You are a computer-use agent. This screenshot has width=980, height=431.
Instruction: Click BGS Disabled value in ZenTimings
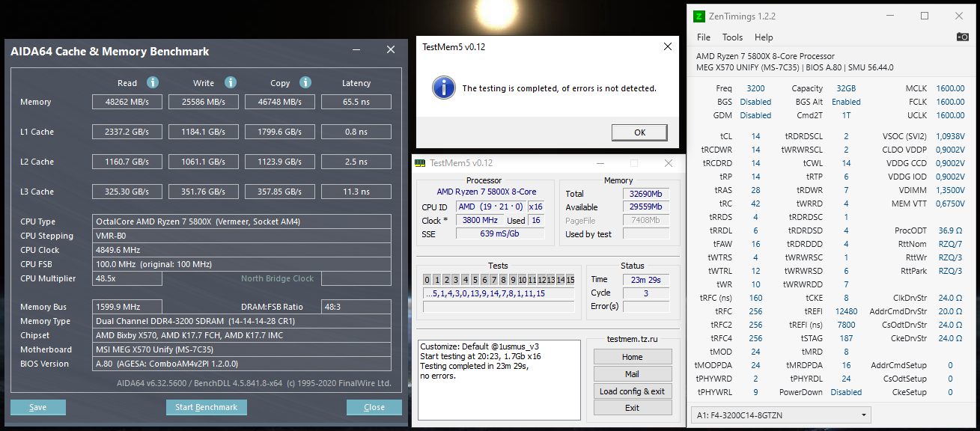coord(755,102)
